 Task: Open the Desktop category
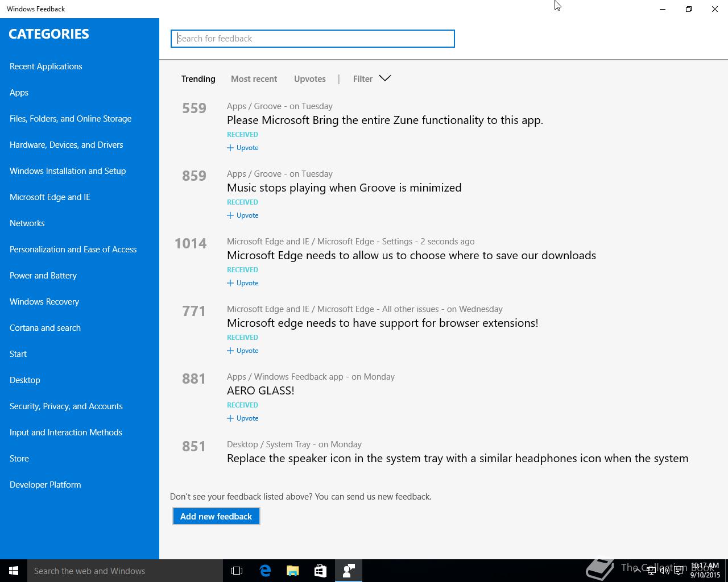coord(25,380)
